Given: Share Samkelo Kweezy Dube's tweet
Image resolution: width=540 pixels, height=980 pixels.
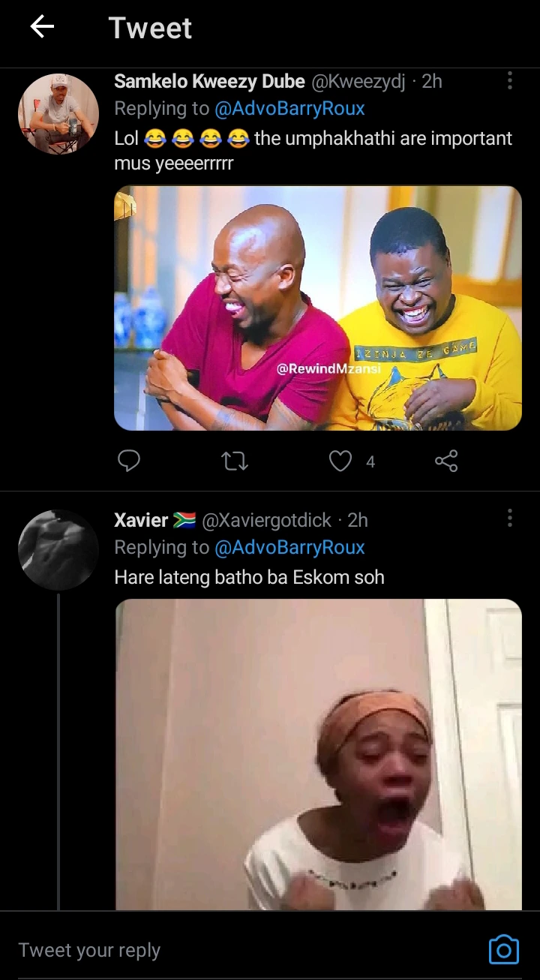Looking at the screenshot, I should pyautogui.click(x=446, y=461).
